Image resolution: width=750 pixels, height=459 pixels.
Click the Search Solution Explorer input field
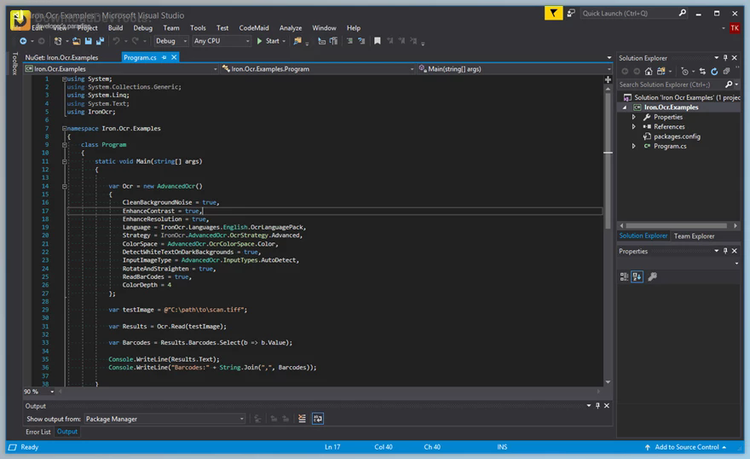pyautogui.click(x=671, y=85)
